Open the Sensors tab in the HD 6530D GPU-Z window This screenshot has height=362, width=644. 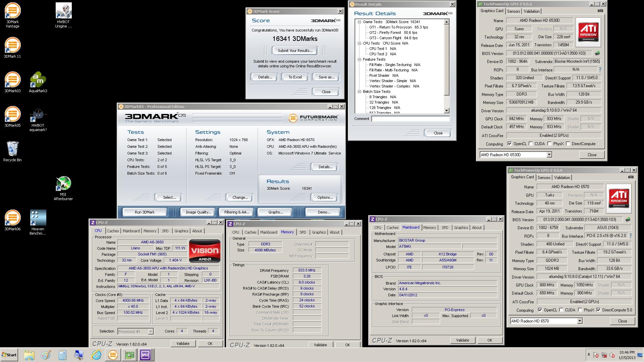click(x=514, y=11)
